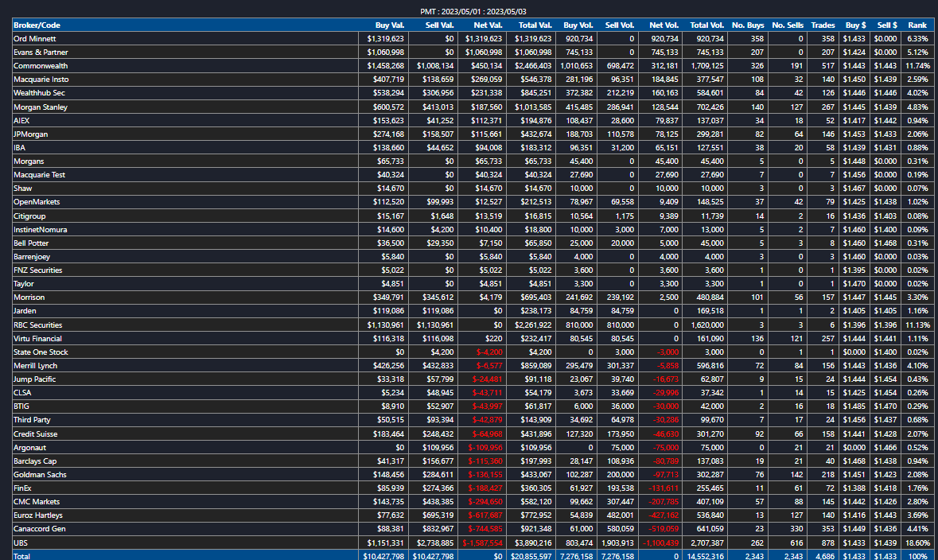Click the Macquarie Test broker name
The image size is (938, 560).
[x=40, y=175]
